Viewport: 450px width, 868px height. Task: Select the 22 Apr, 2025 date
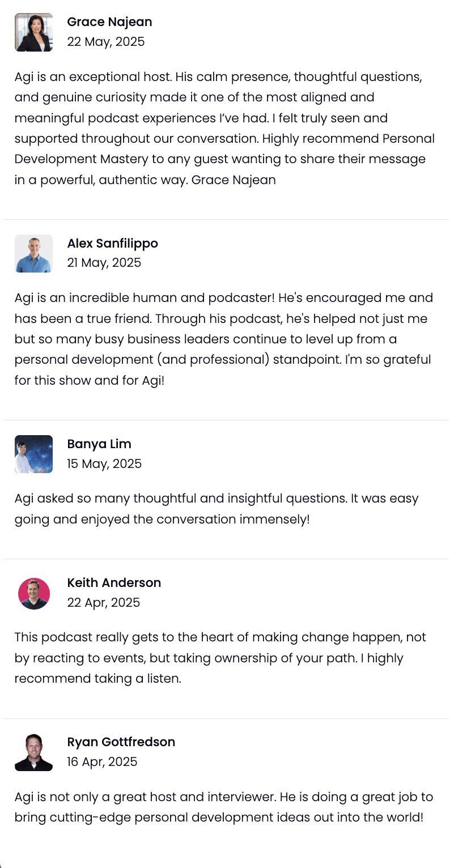point(103,603)
